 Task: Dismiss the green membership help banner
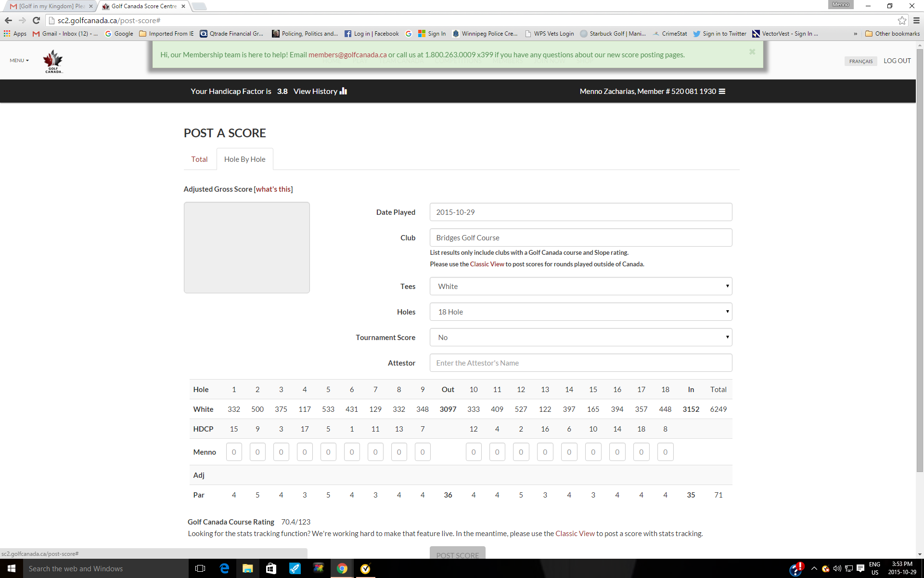coord(752,52)
